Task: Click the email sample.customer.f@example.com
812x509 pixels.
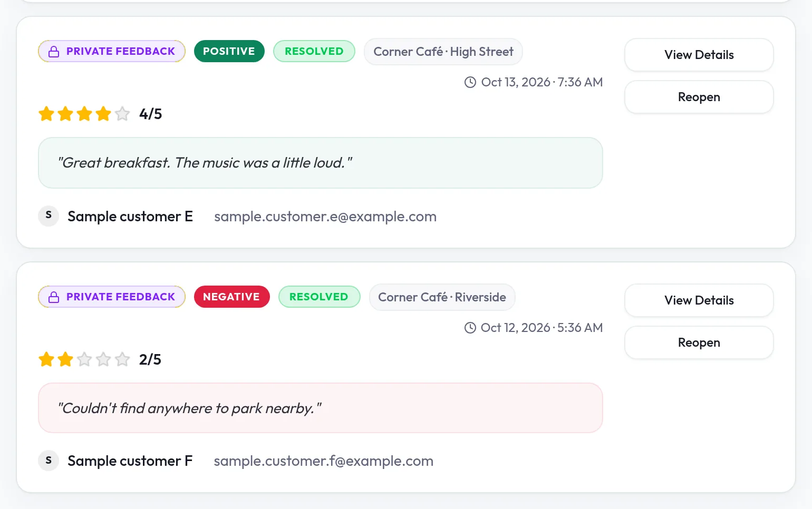Action: click(x=323, y=461)
